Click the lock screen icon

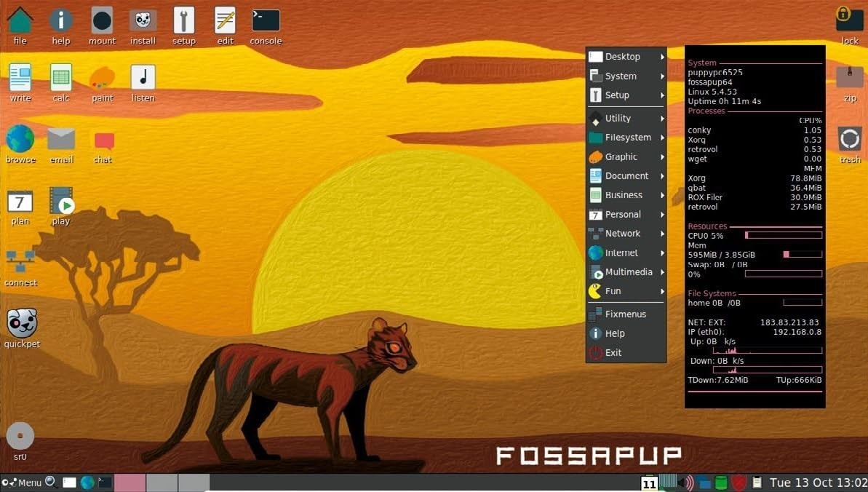(849, 19)
